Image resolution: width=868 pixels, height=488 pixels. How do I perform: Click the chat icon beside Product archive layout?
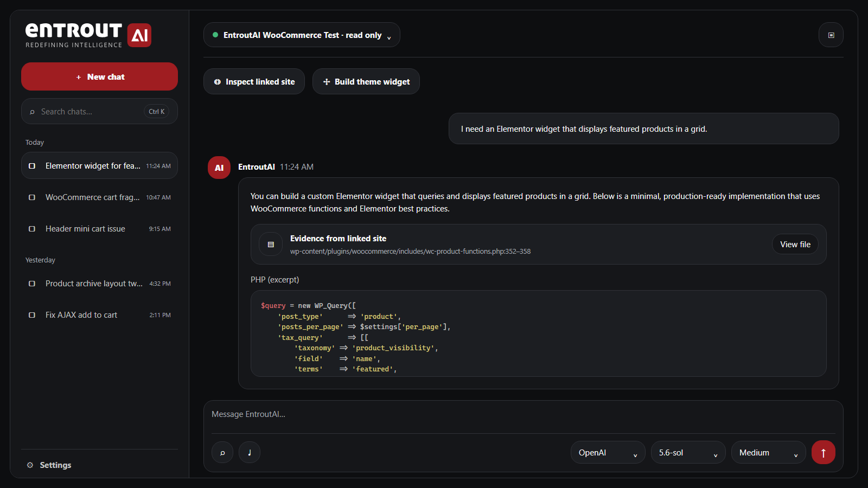(x=32, y=284)
